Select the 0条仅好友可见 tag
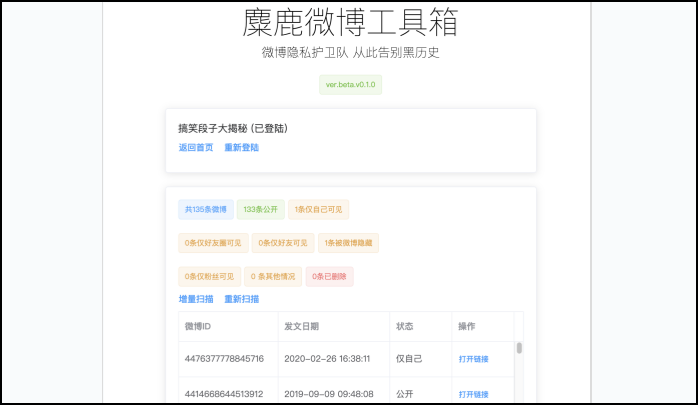This screenshot has height=405, width=698. (x=283, y=243)
